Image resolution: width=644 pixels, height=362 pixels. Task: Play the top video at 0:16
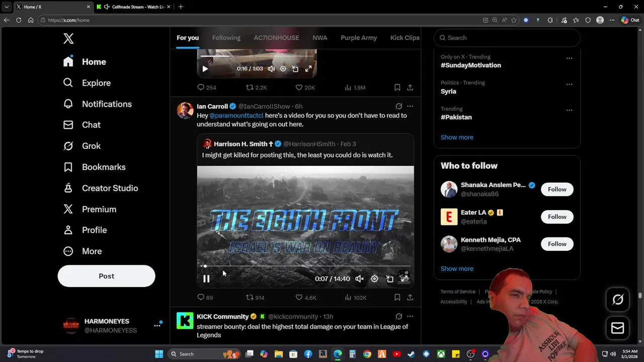[205, 69]
